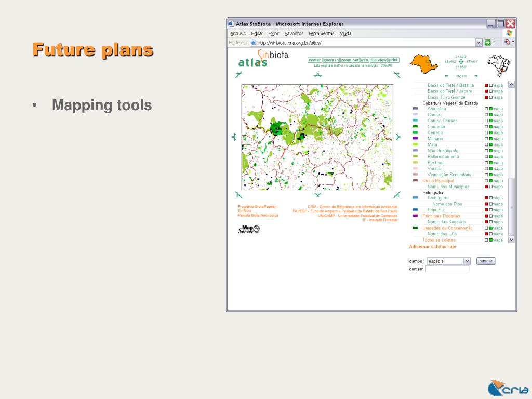Image resolution: width=532 pixels, height=399 pixels.
Task: Open the campo espécie dropdown
Action: tap(448, 261)
